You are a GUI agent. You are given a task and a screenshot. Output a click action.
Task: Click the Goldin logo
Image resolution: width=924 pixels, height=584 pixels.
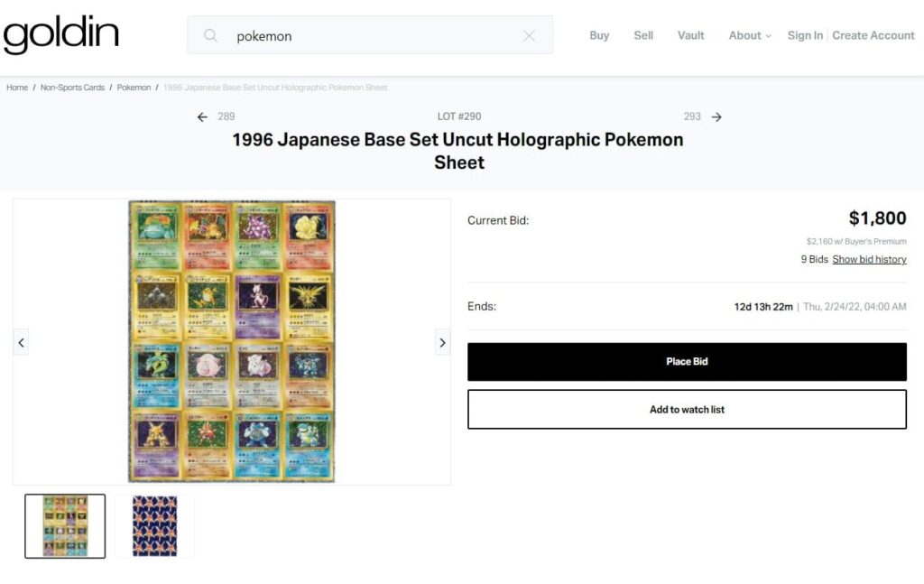pyautogui.click(x=60, y=35)
